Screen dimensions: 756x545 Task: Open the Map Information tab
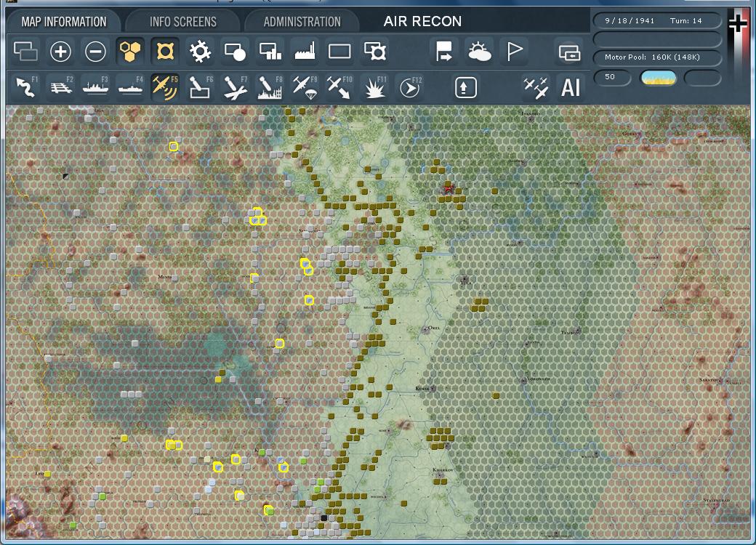coord(64,21)
